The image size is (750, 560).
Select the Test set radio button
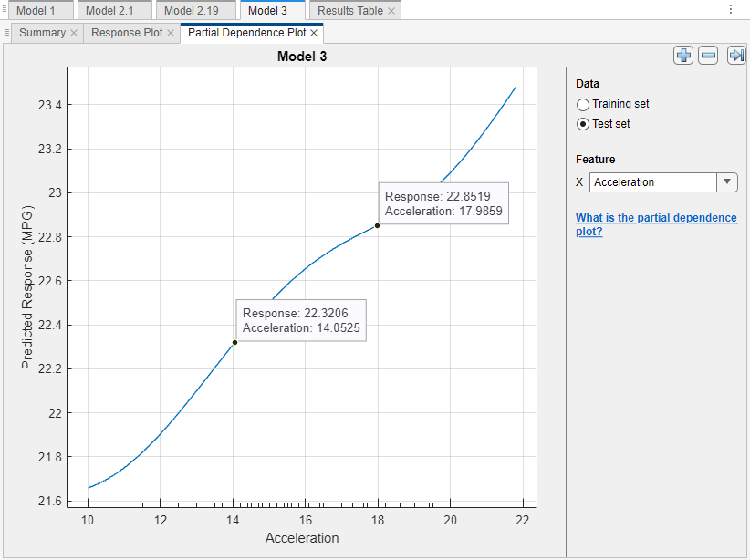583,124
